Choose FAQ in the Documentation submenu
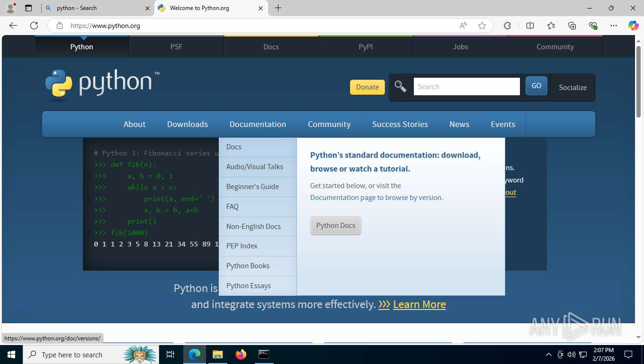 point(258,207)
